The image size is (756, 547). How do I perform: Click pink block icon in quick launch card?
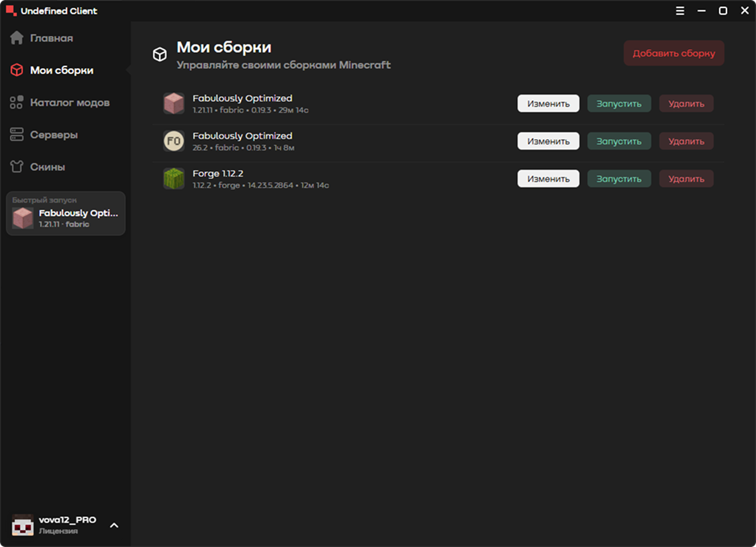point(23,218)
